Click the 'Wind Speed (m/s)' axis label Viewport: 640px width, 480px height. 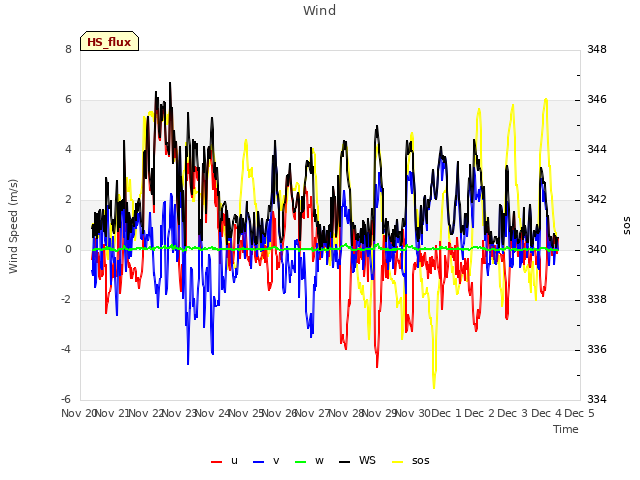pyautogui.click(x=13, y=226)
